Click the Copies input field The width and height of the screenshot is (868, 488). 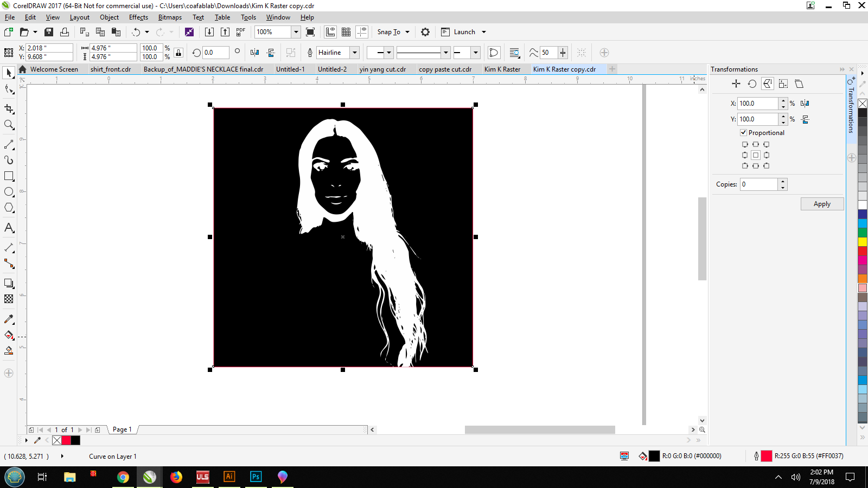tap(759, 184)
